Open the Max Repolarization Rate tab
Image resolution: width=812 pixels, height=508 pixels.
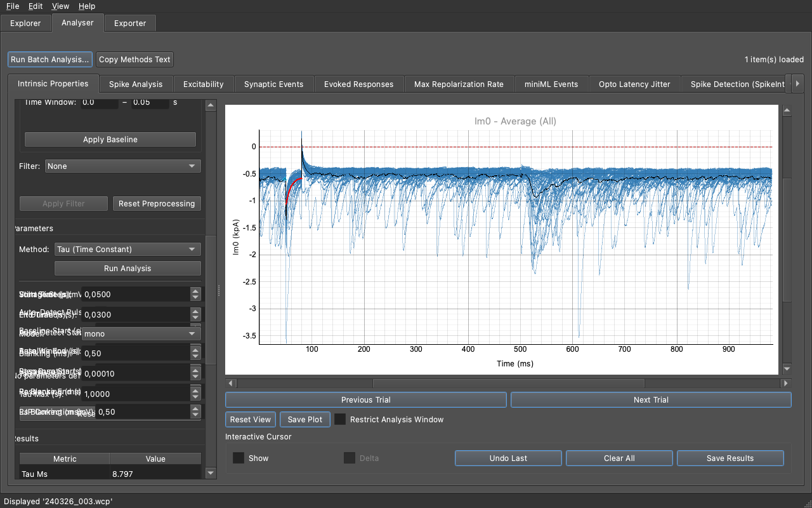click(459, 84)
